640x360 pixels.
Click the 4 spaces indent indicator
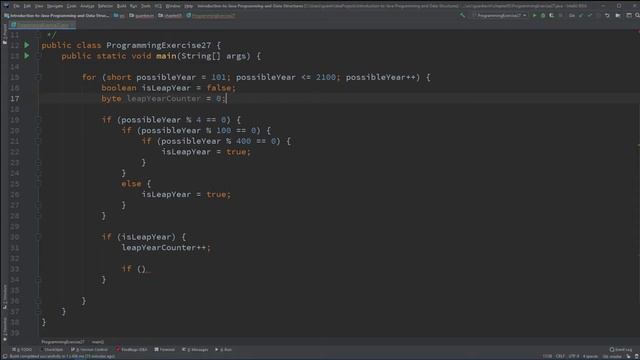pyautogui.click(x=590, y=356)
